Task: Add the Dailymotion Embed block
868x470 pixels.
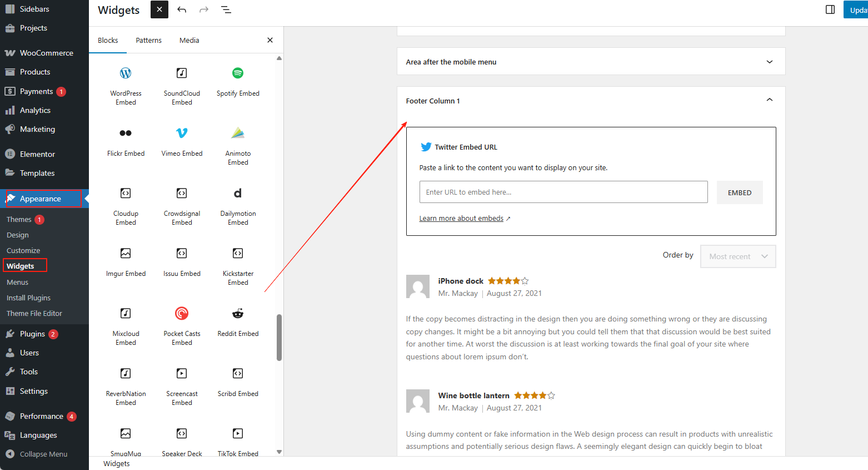Action: [238, 202]
